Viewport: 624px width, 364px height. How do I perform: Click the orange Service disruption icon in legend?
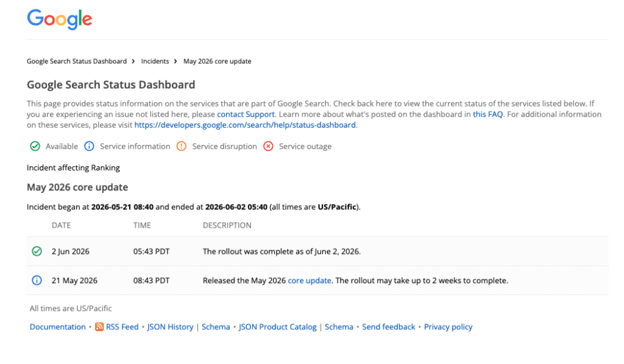point(182,146)
